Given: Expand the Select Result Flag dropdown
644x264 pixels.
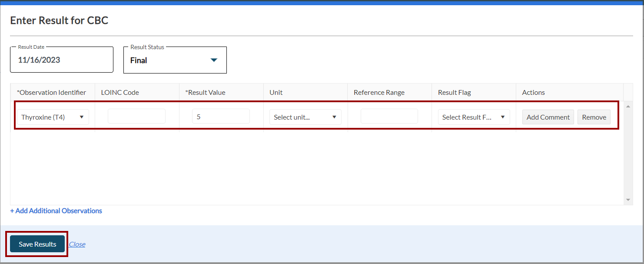Looking at the screenshot, I should [474, 117].
